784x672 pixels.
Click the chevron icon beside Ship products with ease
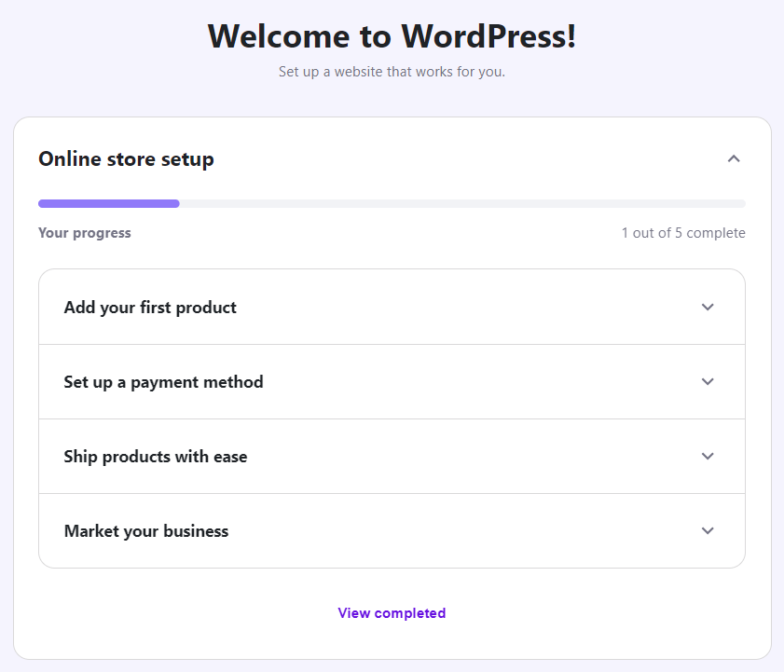708,456
